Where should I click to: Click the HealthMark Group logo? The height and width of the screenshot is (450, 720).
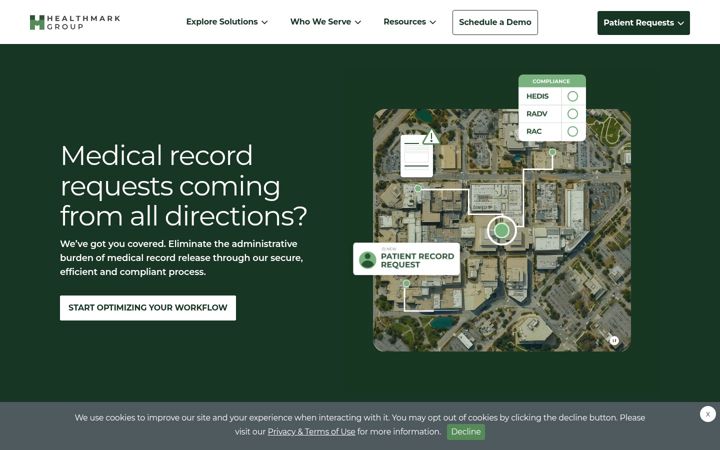pos(75,22)
